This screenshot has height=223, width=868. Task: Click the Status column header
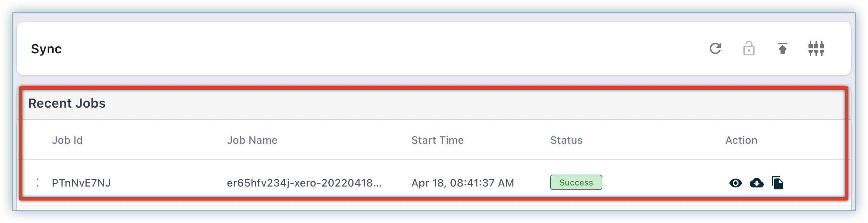pos(566,140)
